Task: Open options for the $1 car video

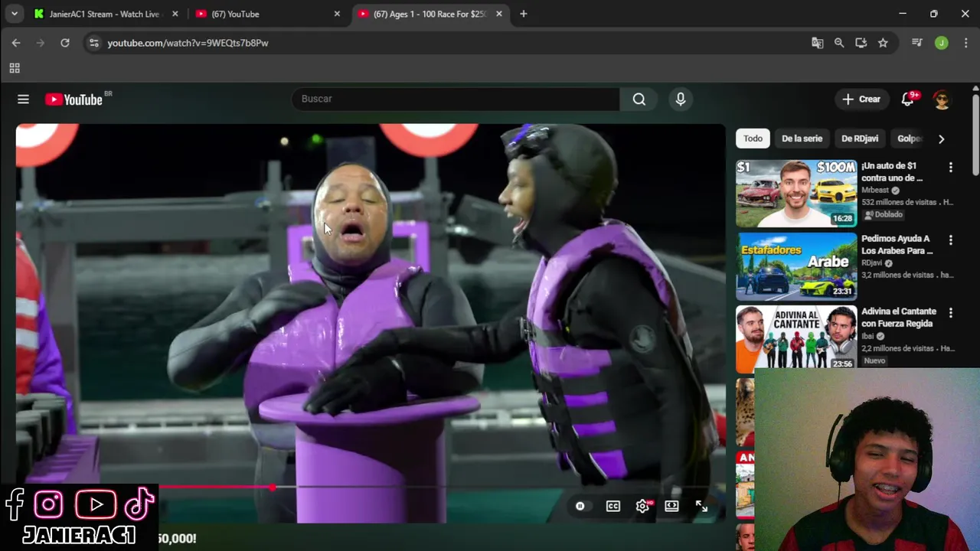Action: coord(951,167)
